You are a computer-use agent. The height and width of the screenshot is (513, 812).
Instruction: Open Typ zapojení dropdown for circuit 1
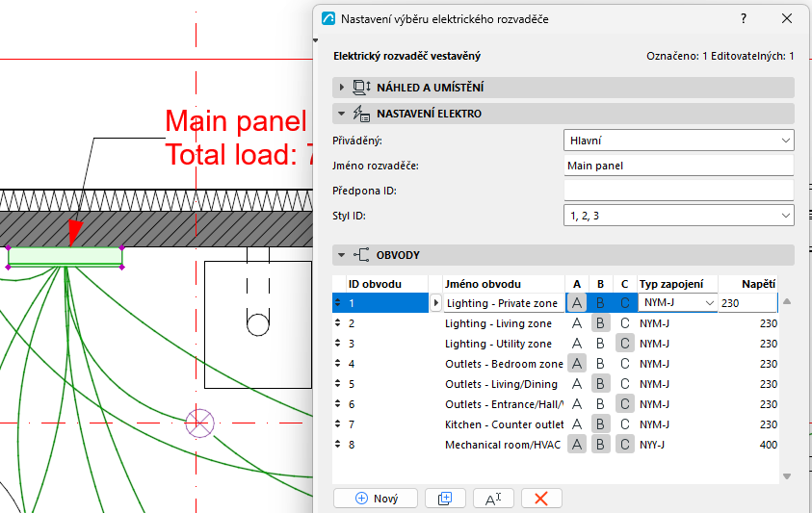(677, 303)
